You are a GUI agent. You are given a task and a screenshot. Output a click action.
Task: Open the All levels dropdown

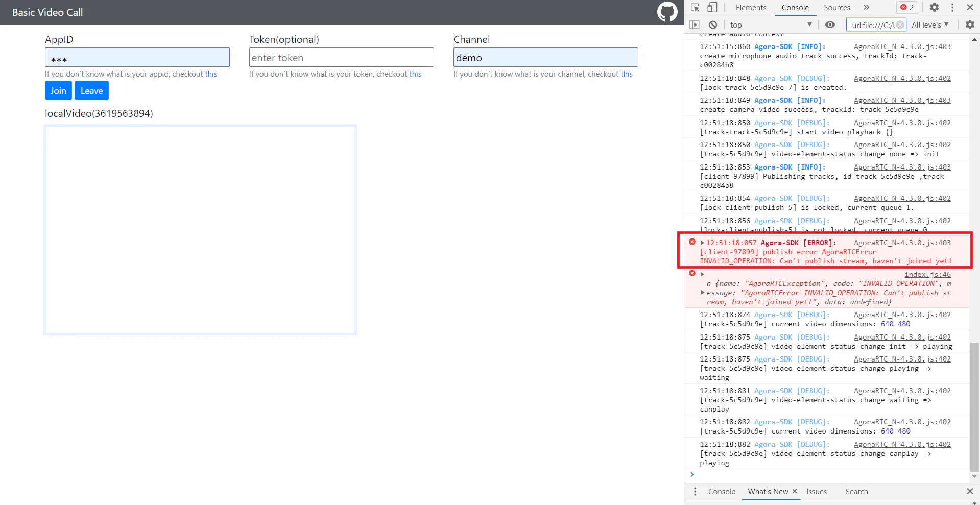click(x=930, y=25)
